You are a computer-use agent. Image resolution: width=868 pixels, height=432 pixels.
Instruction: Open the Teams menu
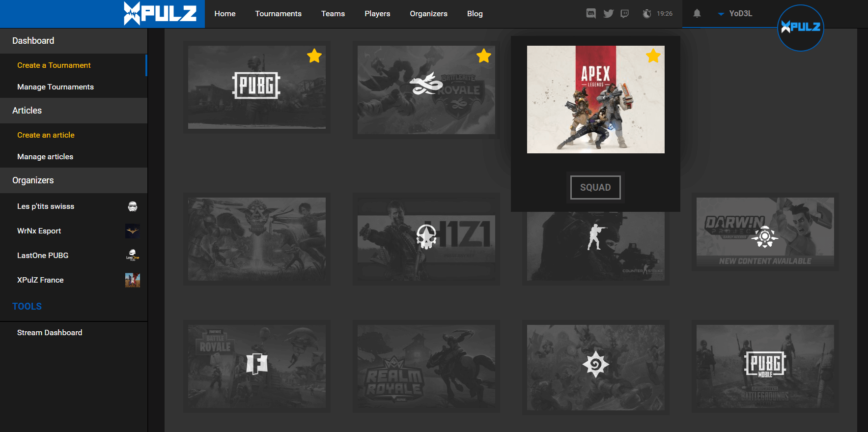[333, 14]
